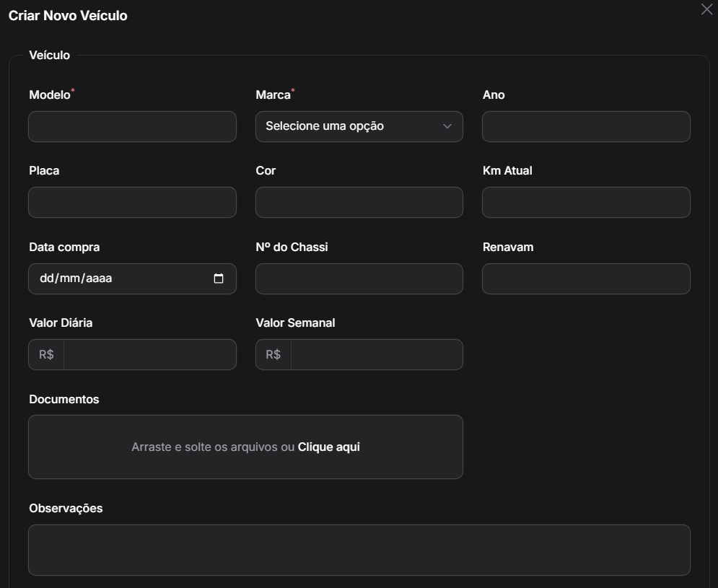Click the 'Nº do Chassi' label
Image resolution: width=718 pixels, height=588 pixels.
point(292,247)
